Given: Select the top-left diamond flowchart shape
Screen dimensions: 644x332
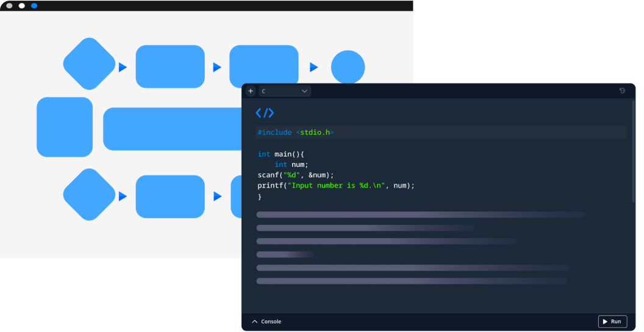Looking at the screenshot, I should 89,64.
